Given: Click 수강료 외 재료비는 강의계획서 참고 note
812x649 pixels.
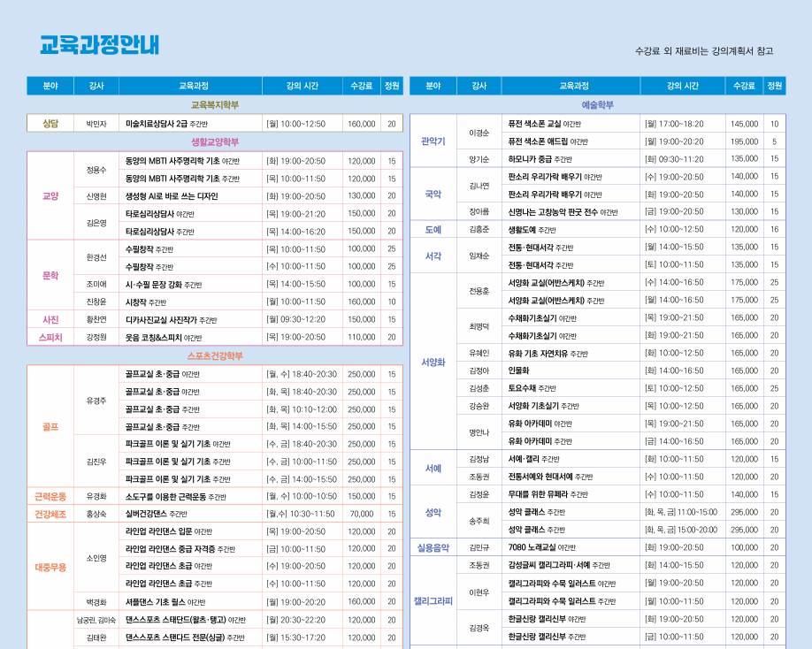Looking at the screenshot, I should click(704, 50).
